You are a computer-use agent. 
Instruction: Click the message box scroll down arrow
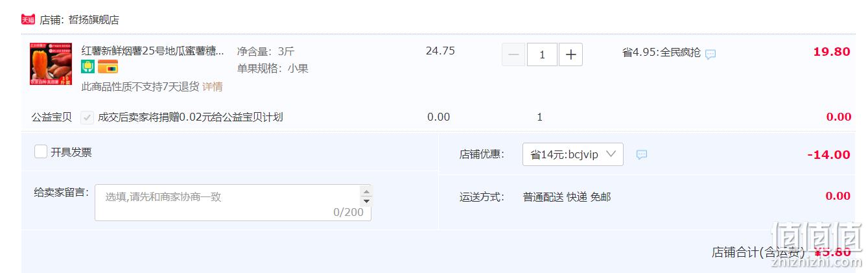[366, 201]
